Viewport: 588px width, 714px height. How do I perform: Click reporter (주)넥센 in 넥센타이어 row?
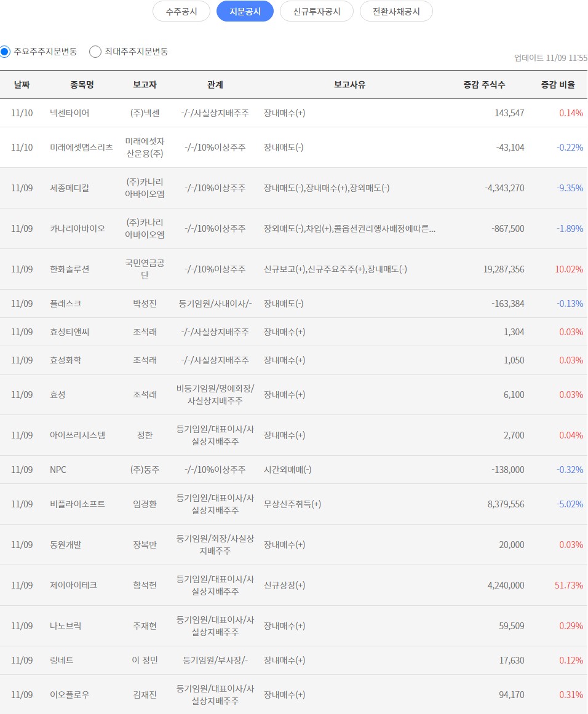[145, 113]
